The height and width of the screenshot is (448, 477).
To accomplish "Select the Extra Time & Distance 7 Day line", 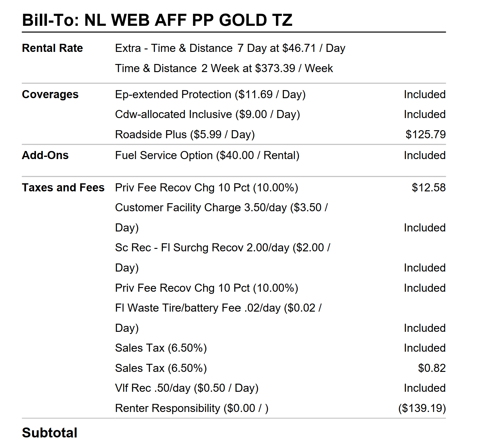I will coord(230,48).
